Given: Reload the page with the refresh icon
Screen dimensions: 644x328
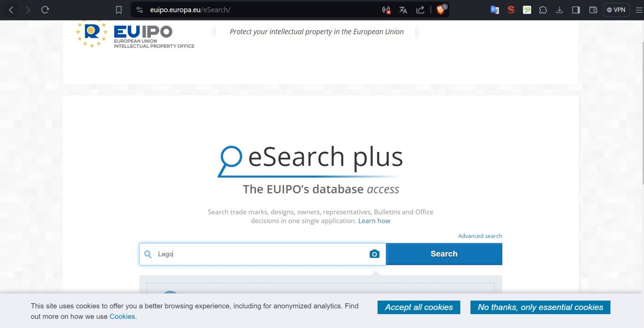Looking at the screenshot, I should (x=45, y=10).
